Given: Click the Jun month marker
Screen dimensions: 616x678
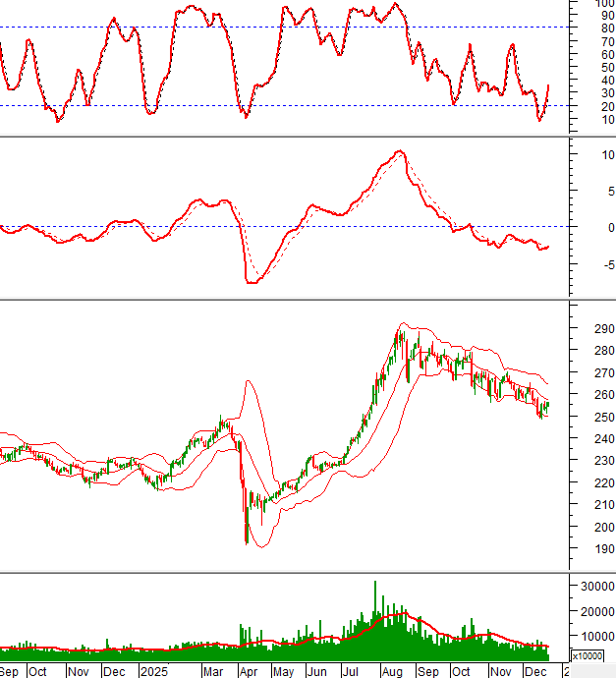Looking at the screenshot, I should click(317, 671).
